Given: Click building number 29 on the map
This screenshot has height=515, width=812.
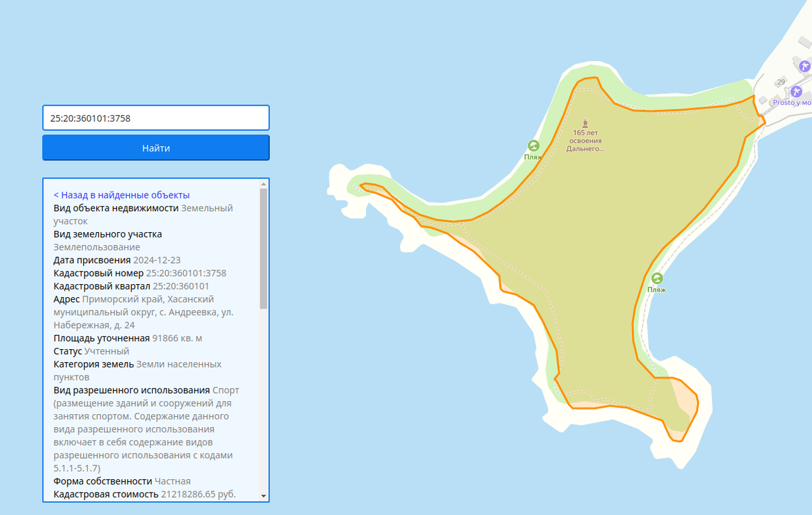Looking at the screenshot, I should point(781,82).
